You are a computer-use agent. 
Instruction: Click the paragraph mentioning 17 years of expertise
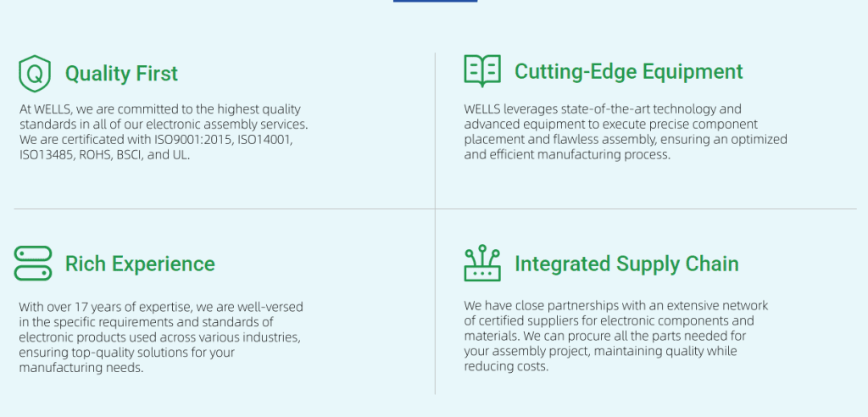(161, 337)
